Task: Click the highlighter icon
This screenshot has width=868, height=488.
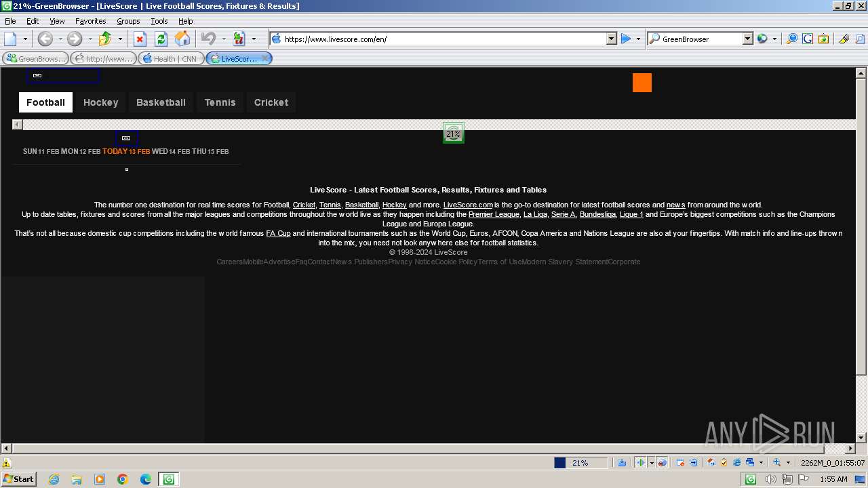Action: 844,39
